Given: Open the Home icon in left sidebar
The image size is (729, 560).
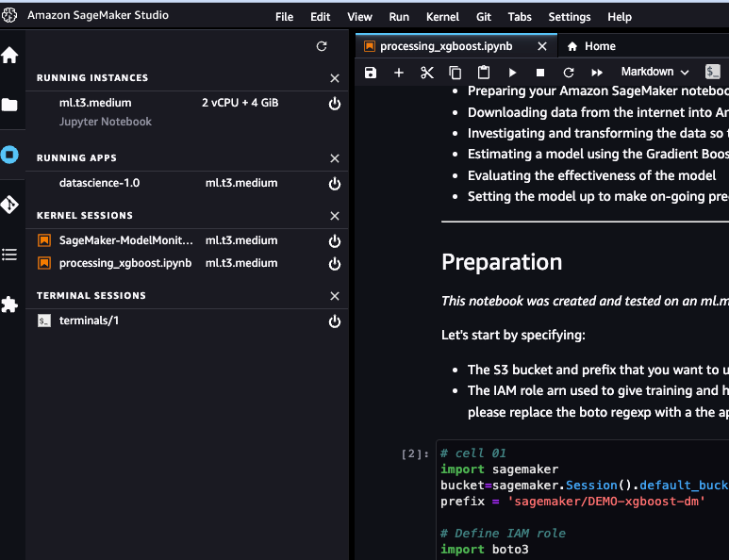Looking at the screenshot, I should (9, 56).
